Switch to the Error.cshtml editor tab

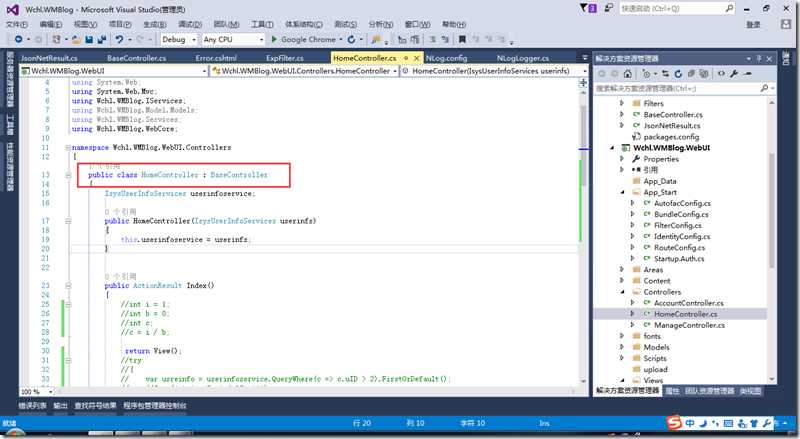point(215,58)
